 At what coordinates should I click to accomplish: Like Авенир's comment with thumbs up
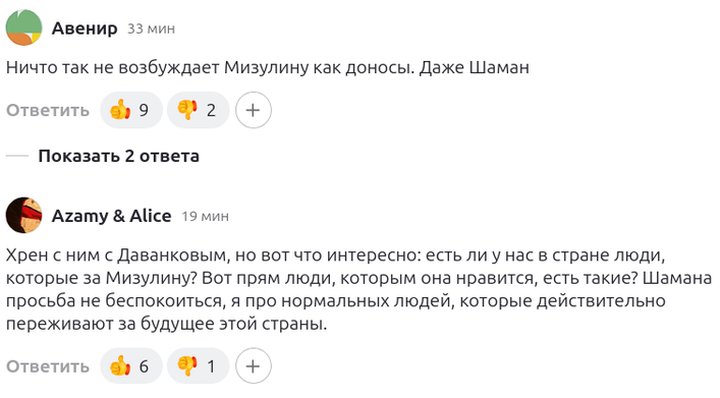coord(131,110)
